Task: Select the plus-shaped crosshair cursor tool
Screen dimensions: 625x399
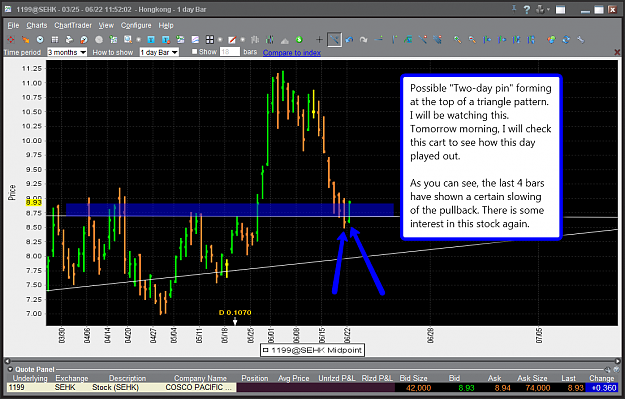Action: (x=319, y=39)
